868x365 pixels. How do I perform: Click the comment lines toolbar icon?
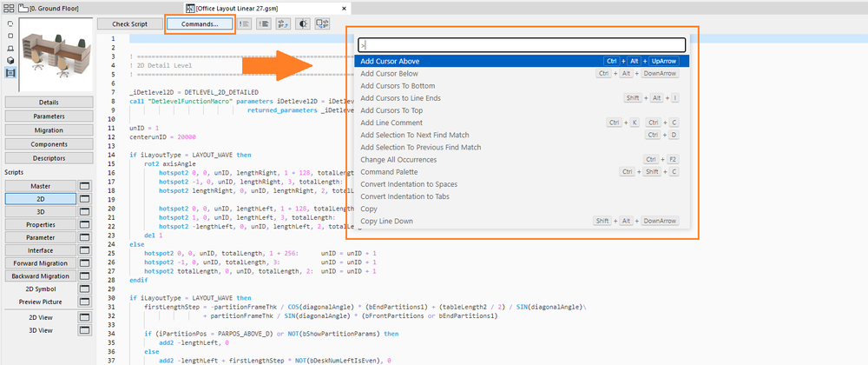coord(245,23)
